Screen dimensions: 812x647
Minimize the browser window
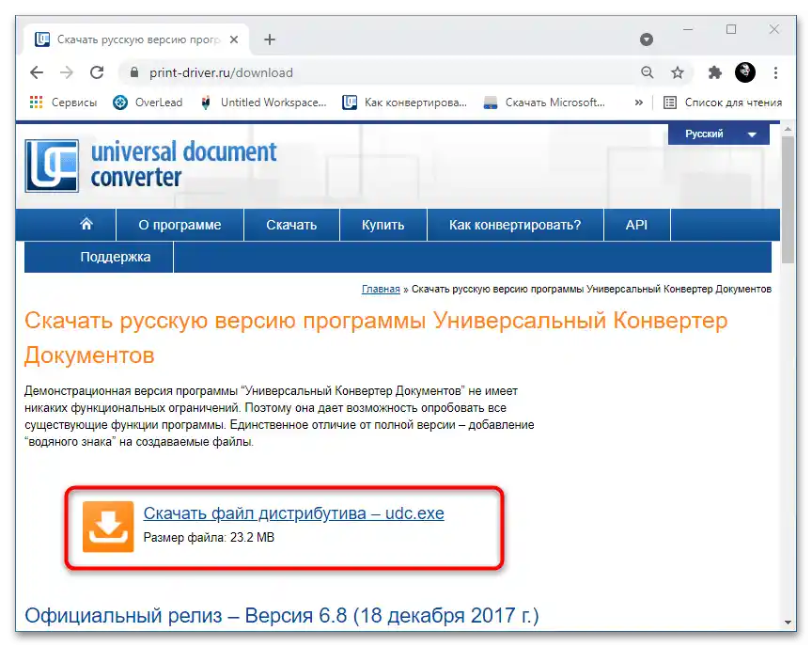click(x=688, y=29)
